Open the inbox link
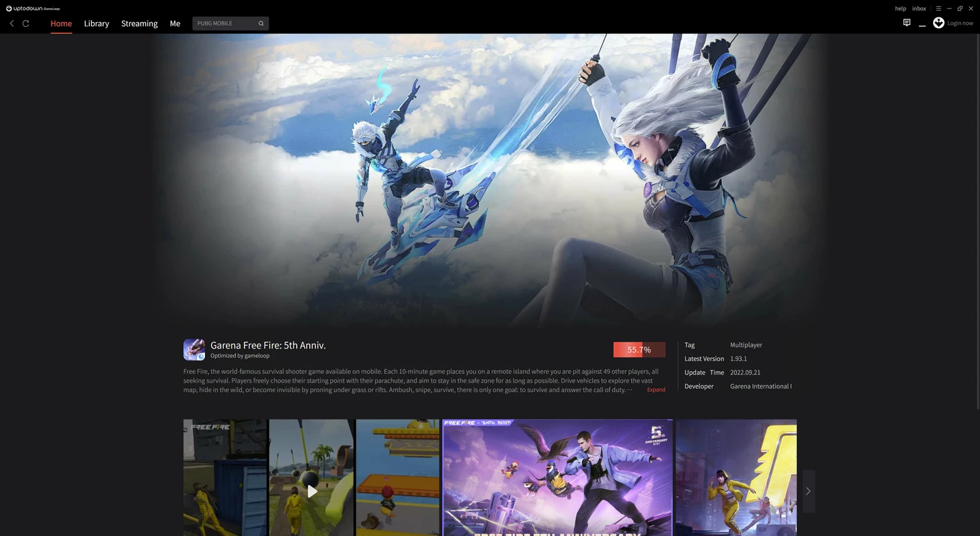980x536 pixels. click(x=919, y=9)
